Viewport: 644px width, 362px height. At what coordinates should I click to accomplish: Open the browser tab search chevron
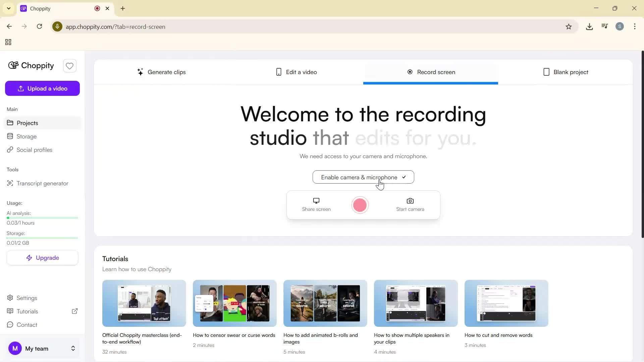[x=9, y=8]
